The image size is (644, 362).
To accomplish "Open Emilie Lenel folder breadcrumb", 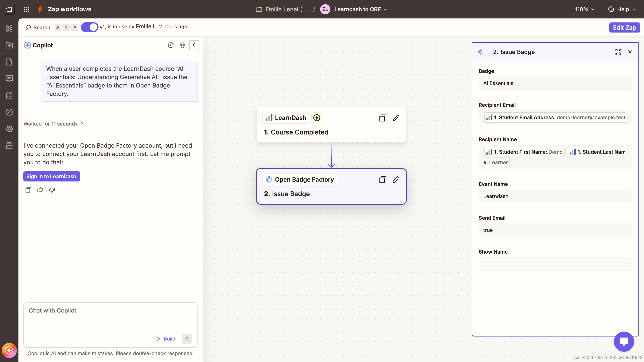I will click(x=286, y=9).
